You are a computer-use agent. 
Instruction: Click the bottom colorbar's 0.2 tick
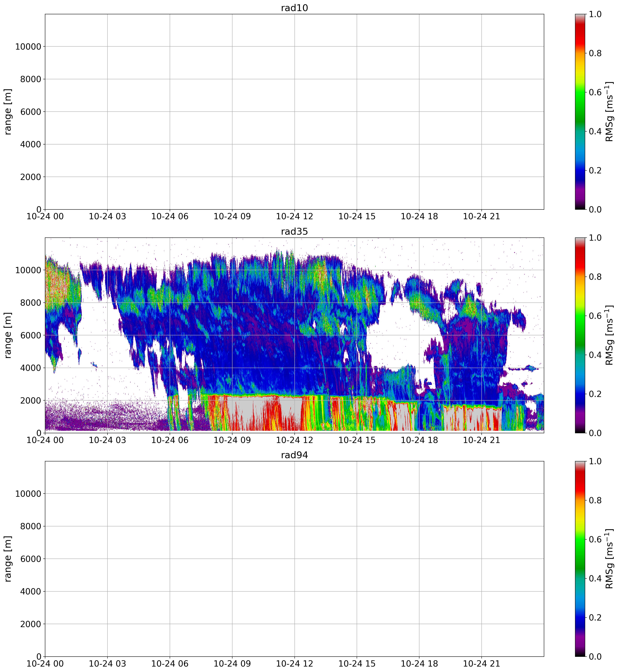[595, 617]
